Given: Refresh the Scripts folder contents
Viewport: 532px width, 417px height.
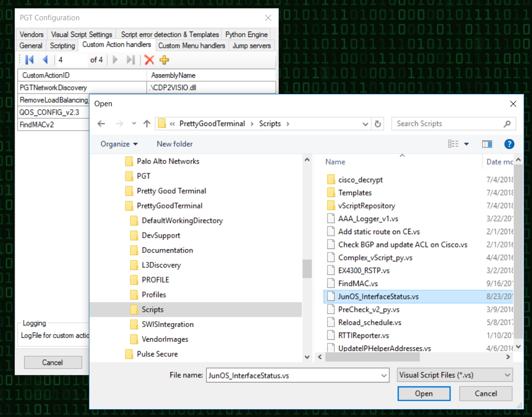Looking at the screenshot, I should [x=378, y=124].
